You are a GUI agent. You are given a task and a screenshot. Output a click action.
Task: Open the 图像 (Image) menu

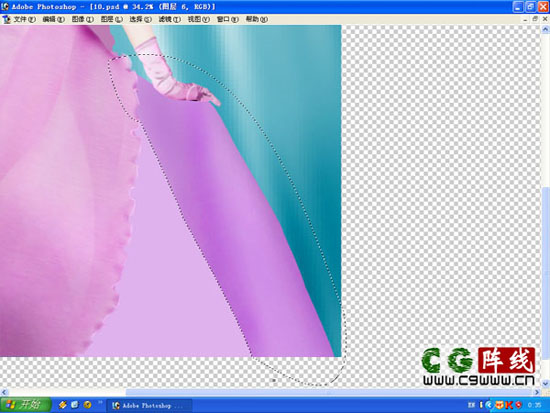pos(83,19)
